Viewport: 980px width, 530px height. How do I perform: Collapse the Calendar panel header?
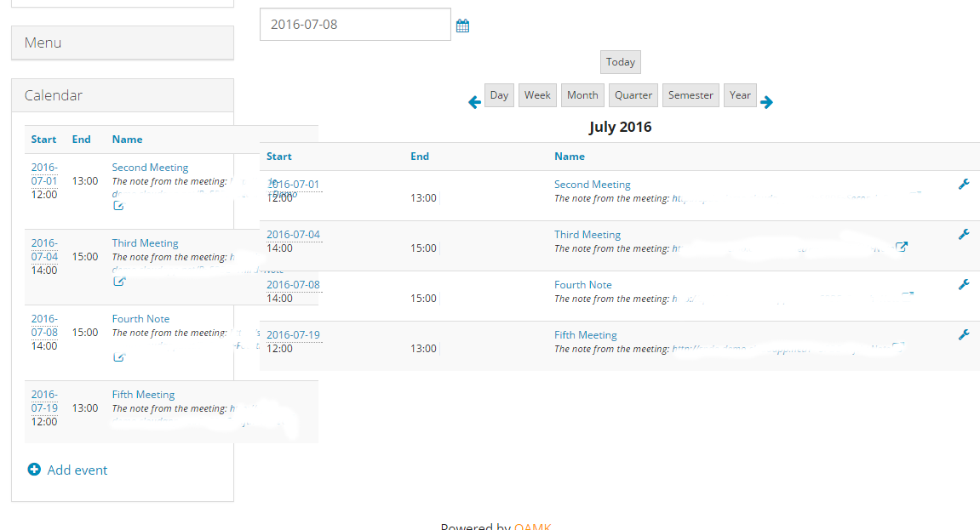click(123, 95)
